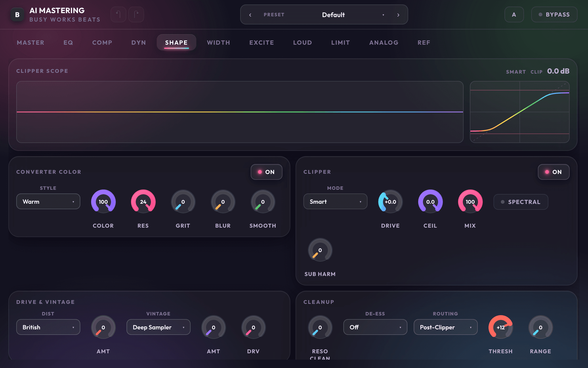Click the COLOR knob set to 100
The height and width of the screenshot is (368, 588).
pos(103,202)
